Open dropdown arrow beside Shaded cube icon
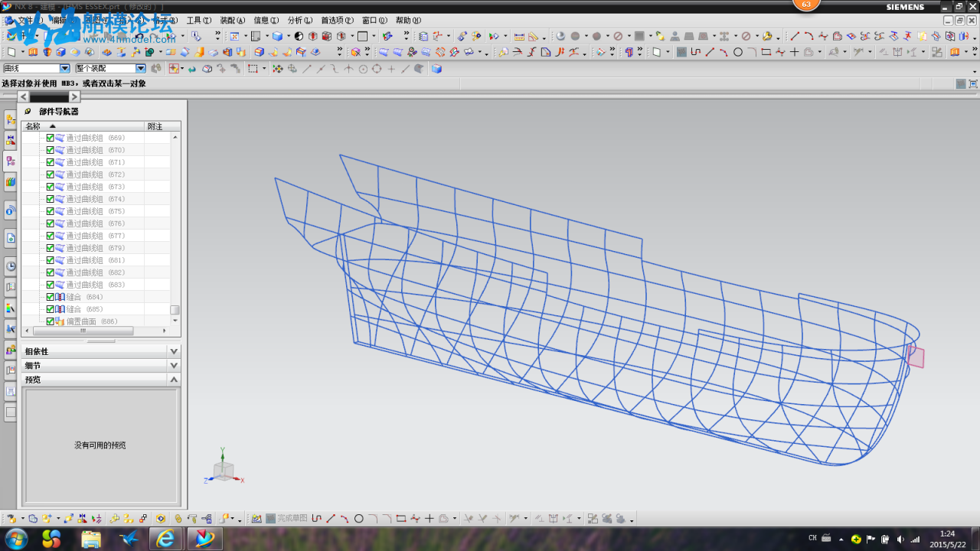980x551 pixels. coord(288,36)
